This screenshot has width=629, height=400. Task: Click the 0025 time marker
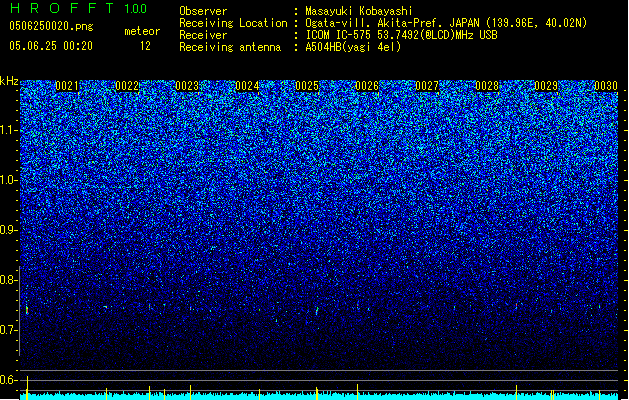tap(307, 86)
